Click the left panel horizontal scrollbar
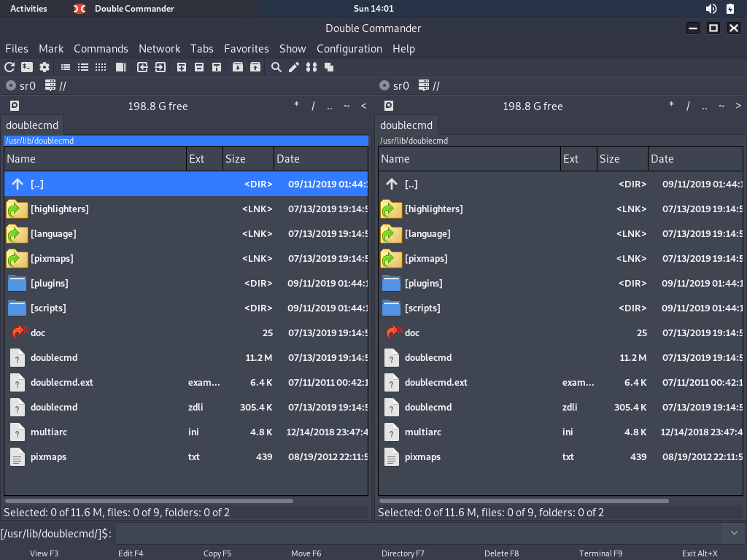Viewport: 747px width, 560px height. (x=149, y=500)
